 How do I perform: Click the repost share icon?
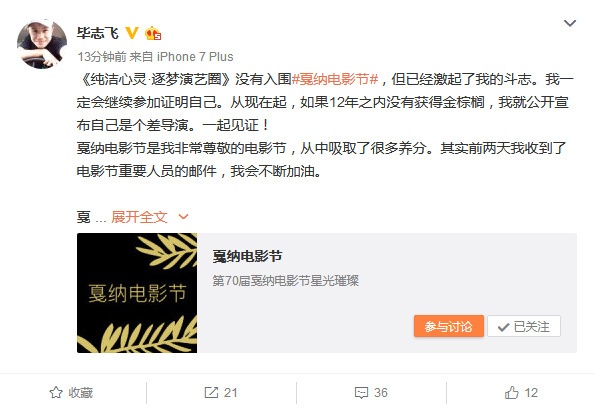[x=211, y=393]
